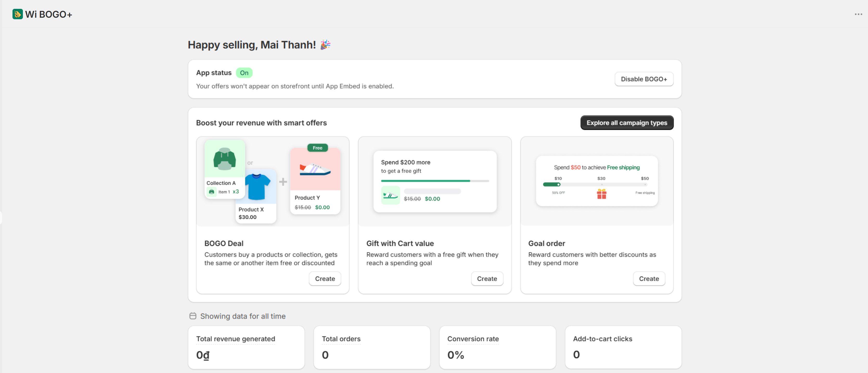
Task: Click the App status label
Action: (214, 73)
